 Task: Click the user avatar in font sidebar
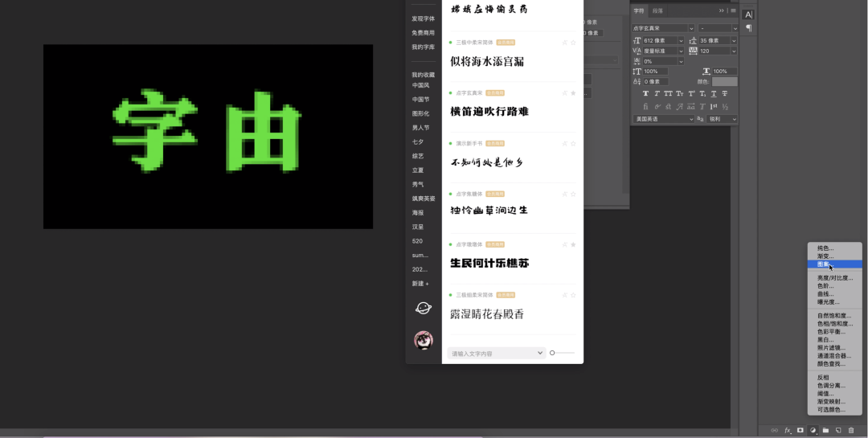(424, 340)
